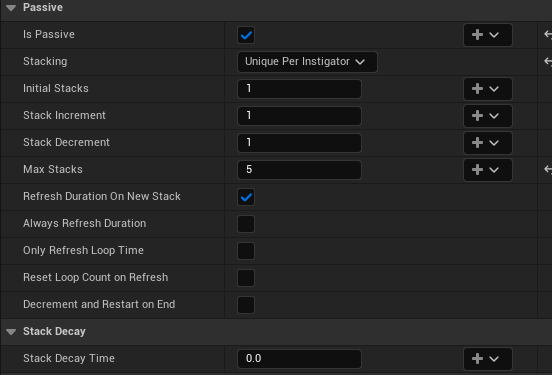Reset Is Passive to default arrow

pos(548,35)
